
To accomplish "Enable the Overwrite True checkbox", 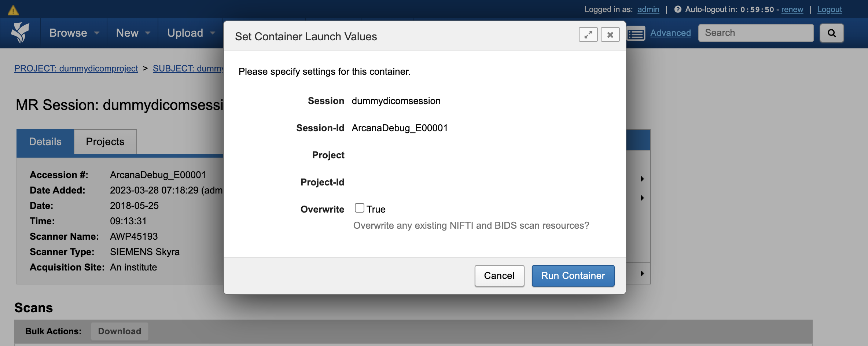I will (x=359, y=208).
